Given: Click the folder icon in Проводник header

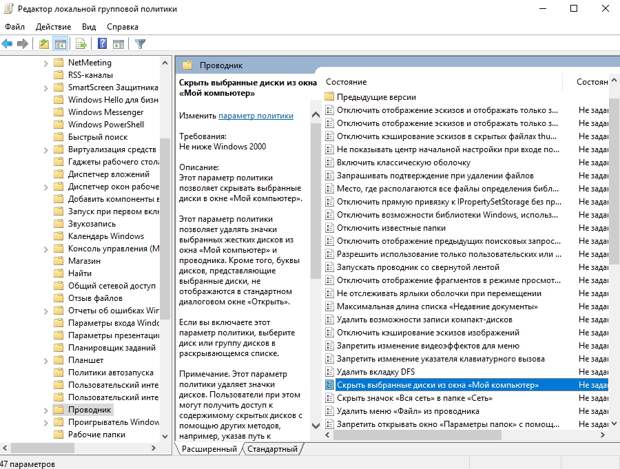Looking at the screenshot, I should coord(187,65).
